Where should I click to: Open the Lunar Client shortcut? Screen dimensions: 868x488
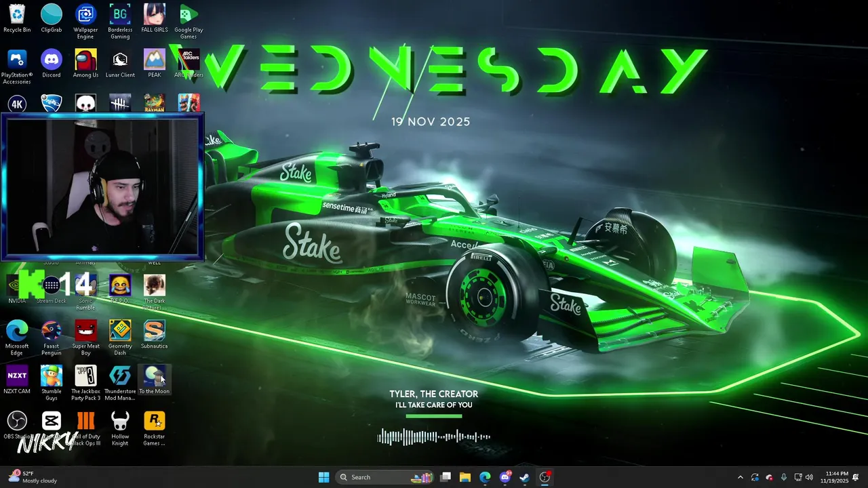click(x=120, y=63)
